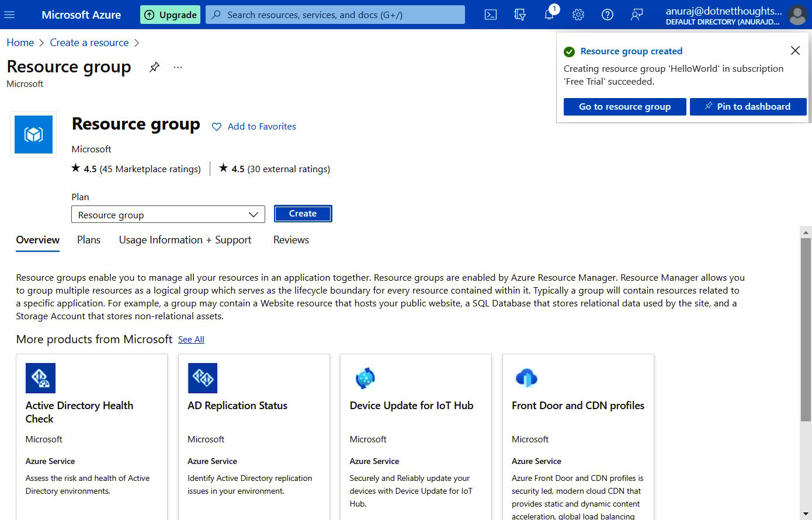Image resolution: width=812 pixels, height=520 pixels.
Task: Open Usage Information + Support tab
Action: coord(185,240)
